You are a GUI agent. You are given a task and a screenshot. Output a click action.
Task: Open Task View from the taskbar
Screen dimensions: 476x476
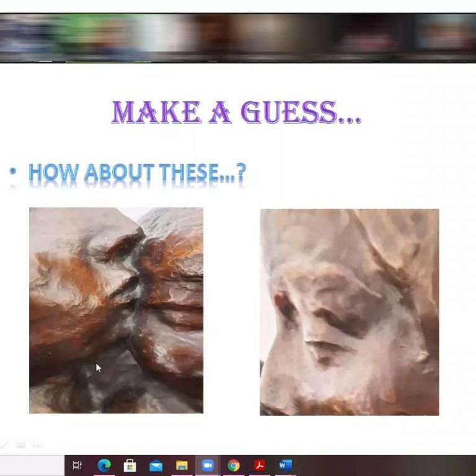click(77, 465)
